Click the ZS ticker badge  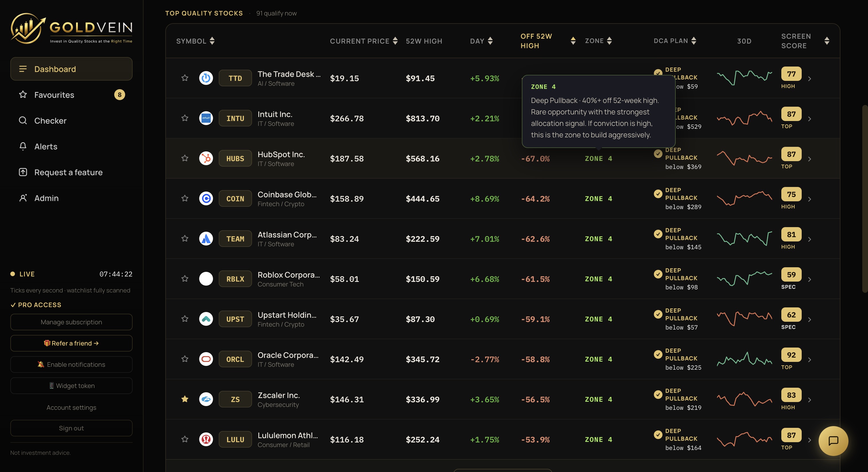coord(235,399)
